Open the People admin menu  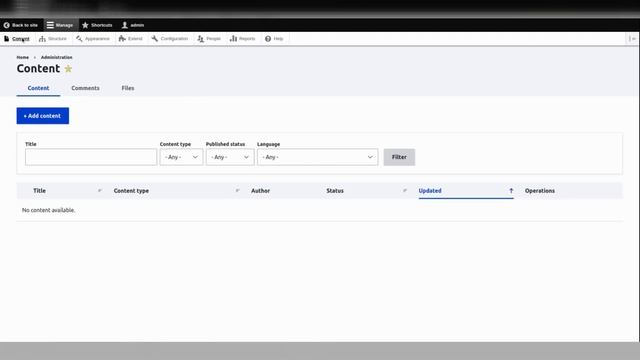point(209,39)
